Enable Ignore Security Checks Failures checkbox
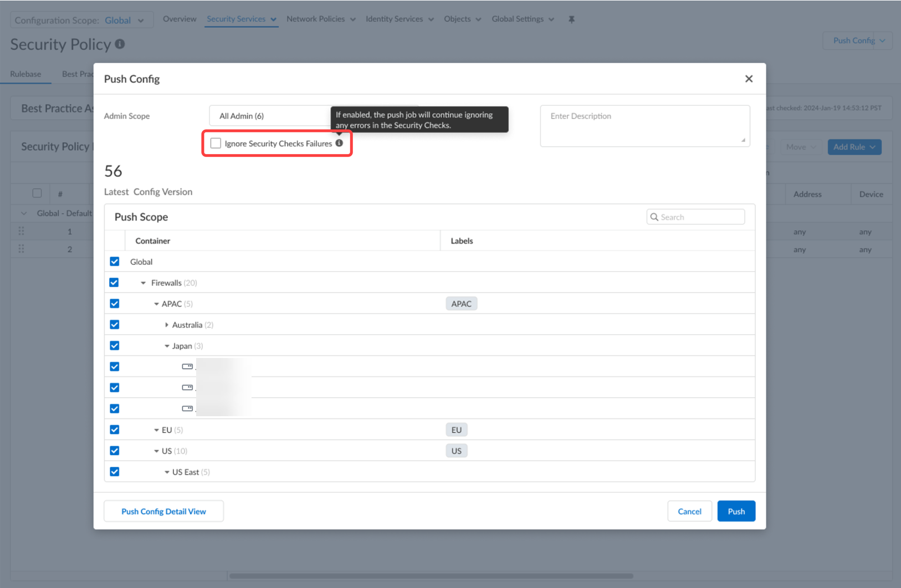This screenshot has height=588, width=901. (x=216, y=144)
